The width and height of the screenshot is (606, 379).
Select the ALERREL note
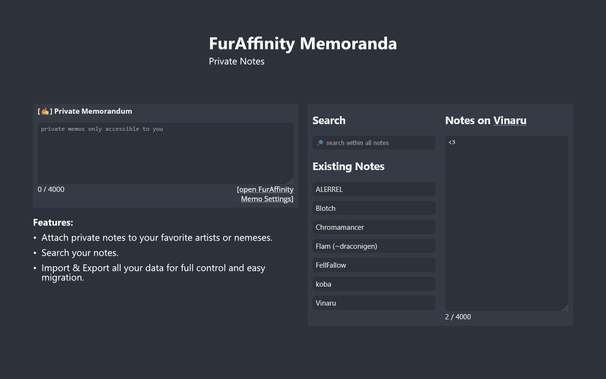pyautogui.click(x=374, y=189)
